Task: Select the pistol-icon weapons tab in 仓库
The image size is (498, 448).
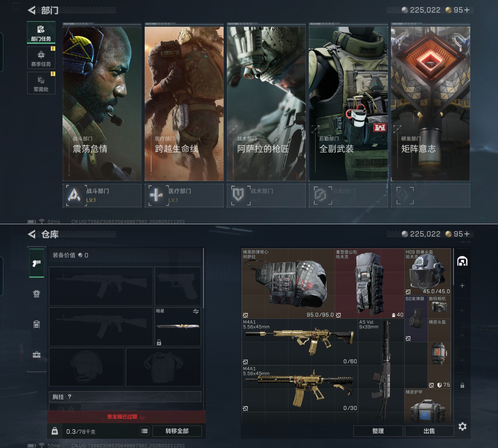Action: pos(37,263)
